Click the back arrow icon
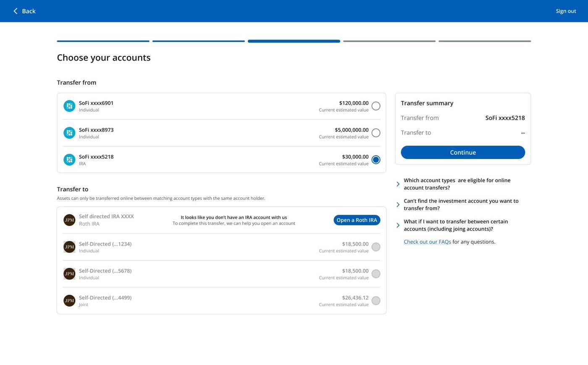This screenshot has height=365, width=588. pos(16,11)
